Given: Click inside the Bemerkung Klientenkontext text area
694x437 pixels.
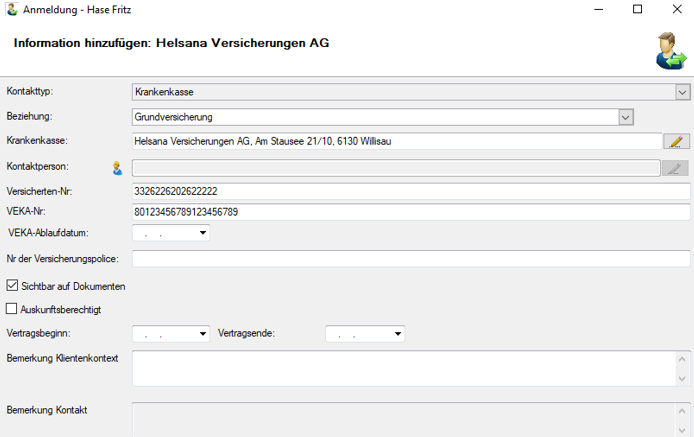Looking at the screenshot, I should coord(400,368).
